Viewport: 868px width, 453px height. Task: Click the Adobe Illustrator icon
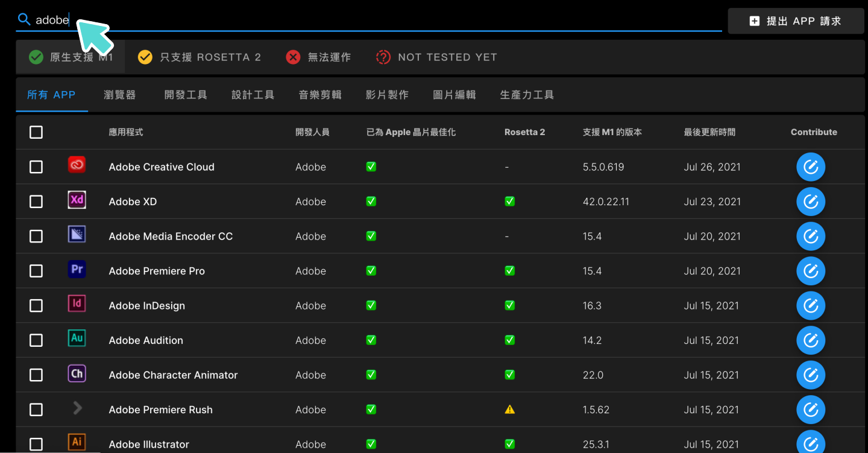(x=77, y=442)
